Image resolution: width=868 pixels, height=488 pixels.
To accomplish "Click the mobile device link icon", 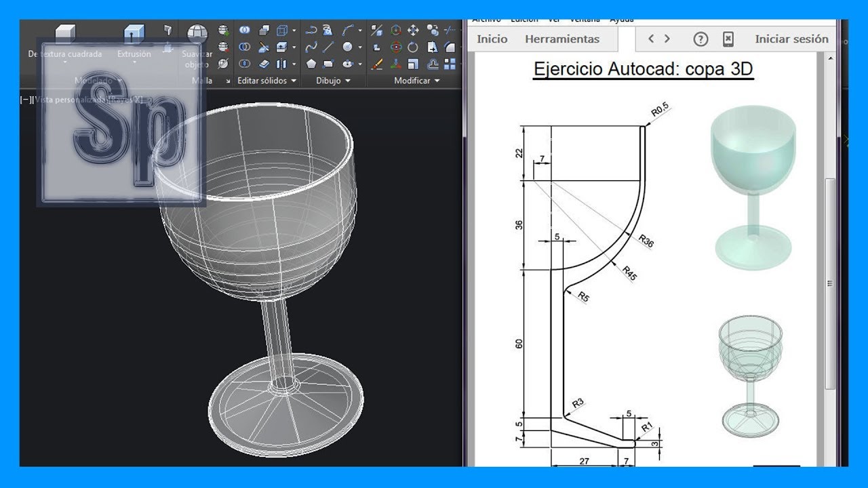I will click(728, 39).
